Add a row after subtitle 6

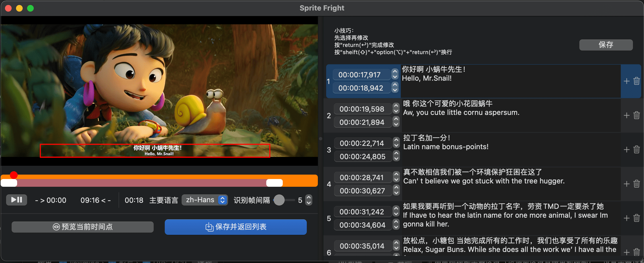[627, 253]
